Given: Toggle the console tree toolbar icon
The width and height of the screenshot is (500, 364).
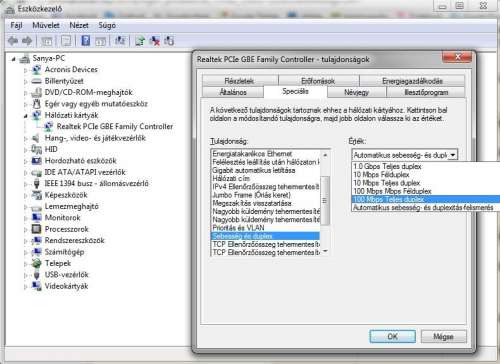Looking at the screenshot, I should point(47,41).
